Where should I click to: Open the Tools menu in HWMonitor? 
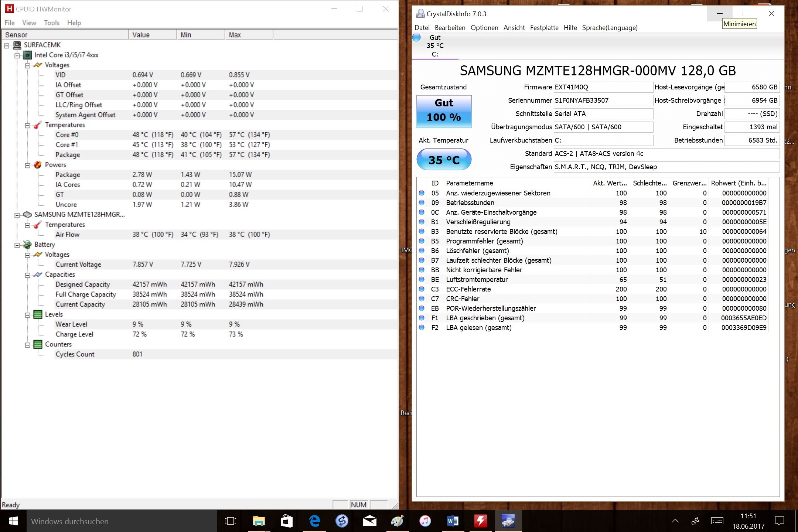pyautogui.click(x=51, y=23)
